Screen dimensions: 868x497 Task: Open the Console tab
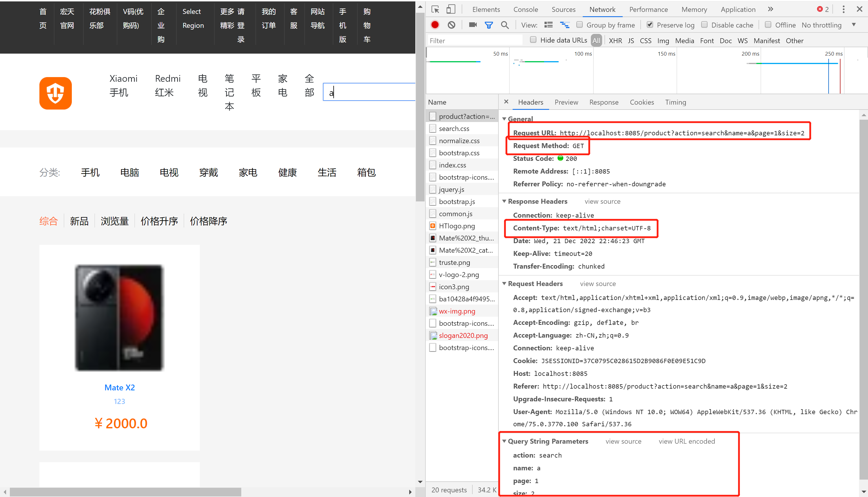pyautogui.click(x=526, y=10)
